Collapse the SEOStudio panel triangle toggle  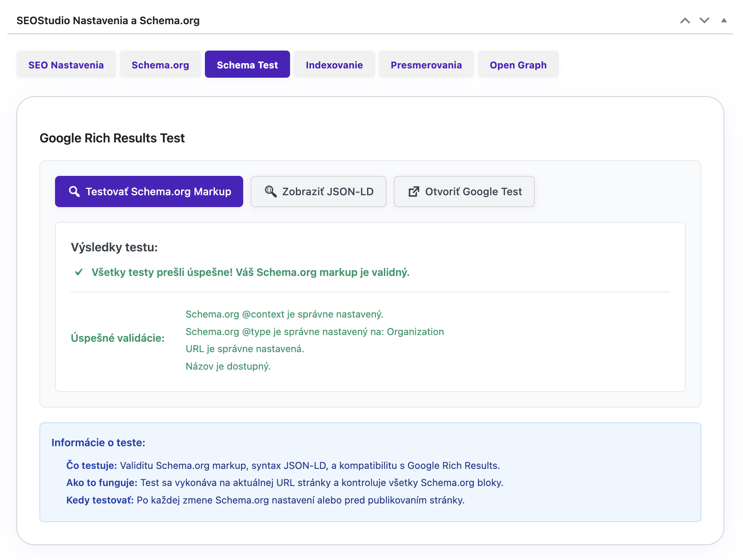pos(724,20)
